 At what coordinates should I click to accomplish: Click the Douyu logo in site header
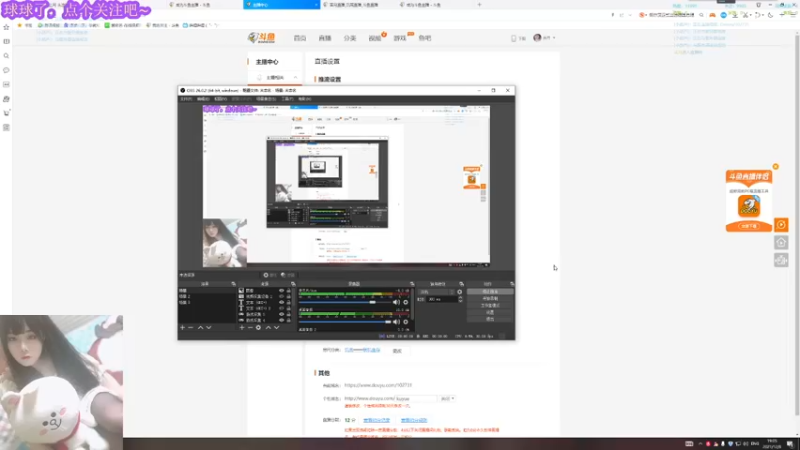click(261, 38)
